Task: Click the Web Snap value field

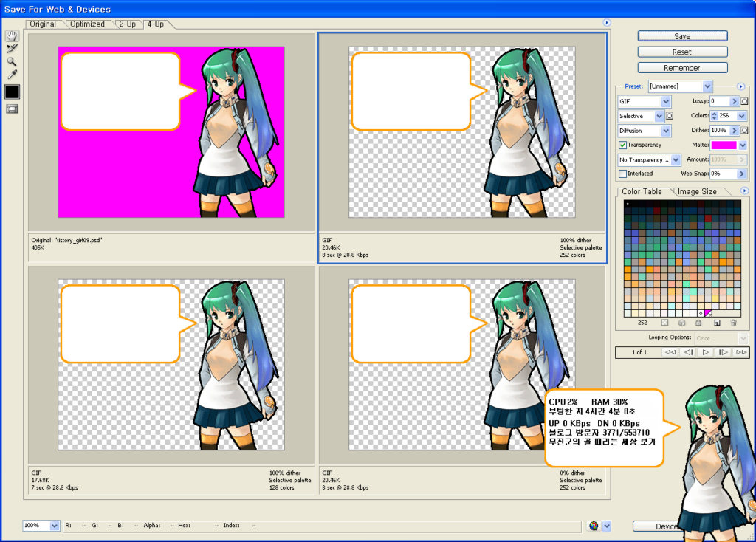Action: click(724, 174)
